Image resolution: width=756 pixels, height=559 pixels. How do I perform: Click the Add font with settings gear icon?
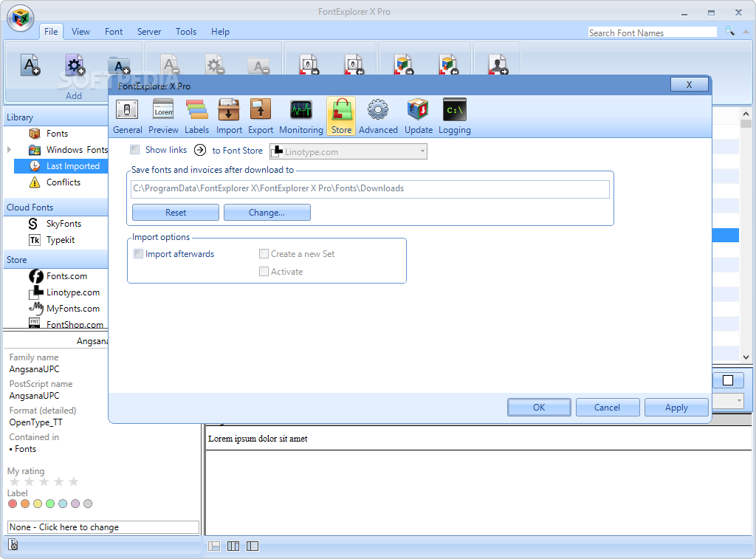75,65
